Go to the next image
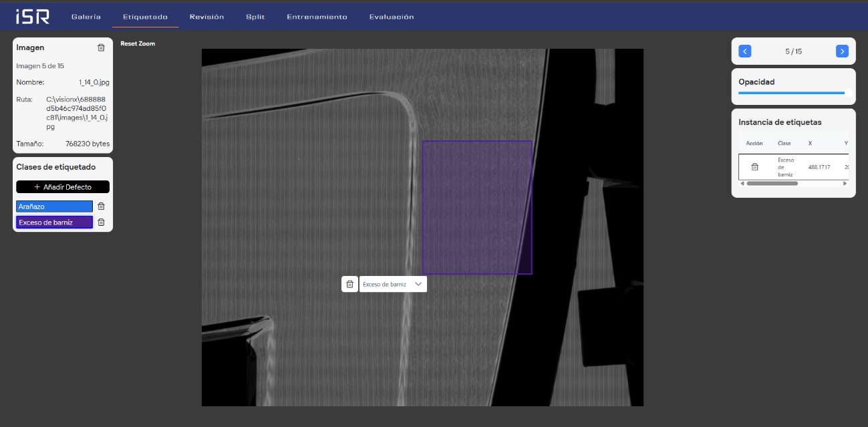The image size is (868, 427). click(842, 51)
